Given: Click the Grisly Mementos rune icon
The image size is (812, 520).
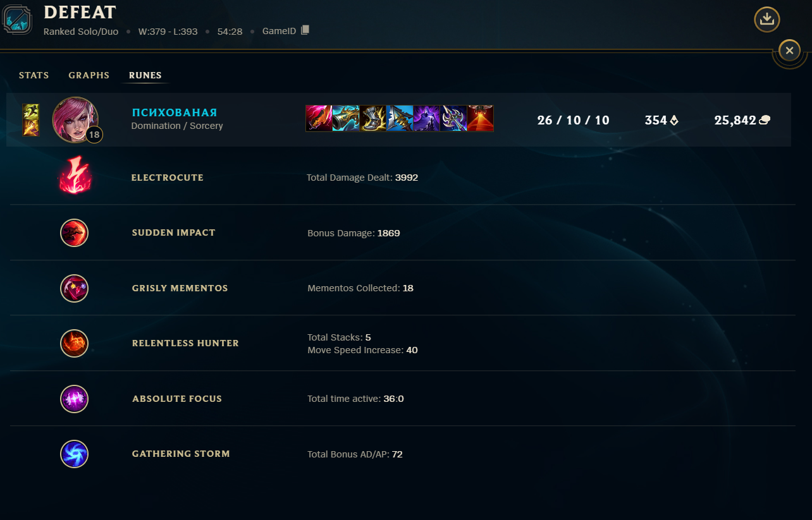Looking at the screenshot, I should tap(74, 288).
